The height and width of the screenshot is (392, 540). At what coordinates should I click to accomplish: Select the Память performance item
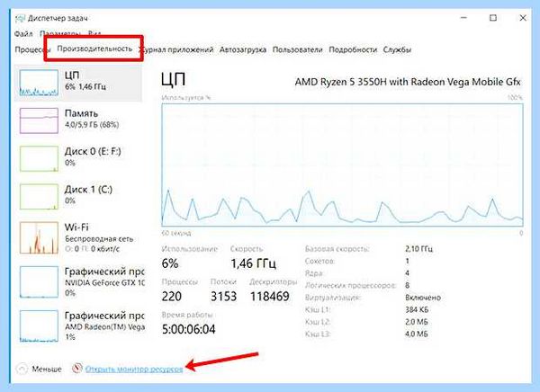pyautogui.click(x=78, y=120)
